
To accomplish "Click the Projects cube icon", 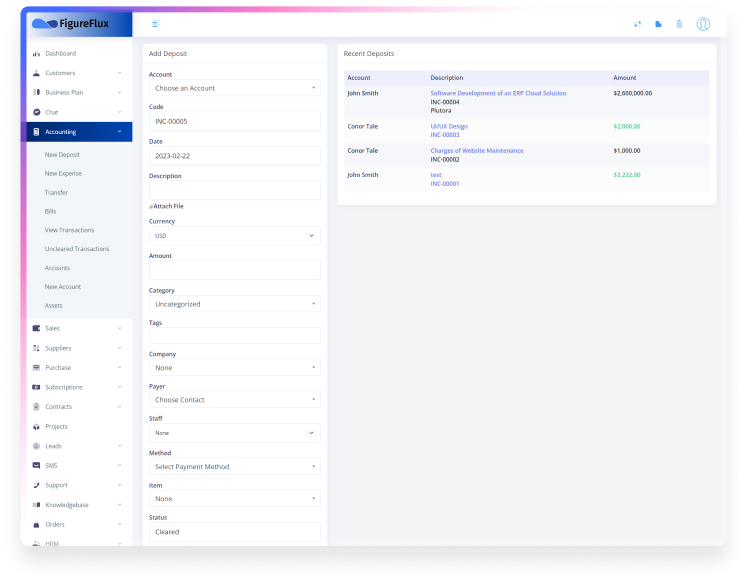I will 36,427.
